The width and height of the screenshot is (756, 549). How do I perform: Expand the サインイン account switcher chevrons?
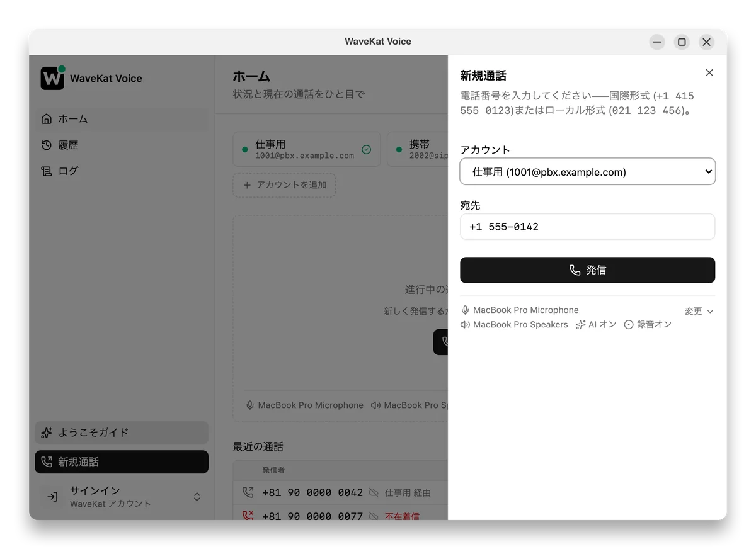click(197, 497)
